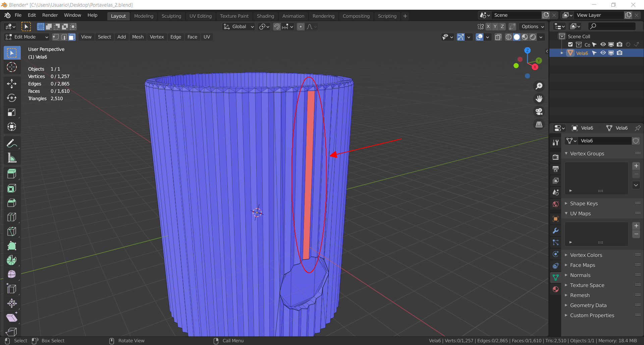
Task: Open the Render properties tab
Action: coord(555,157)
